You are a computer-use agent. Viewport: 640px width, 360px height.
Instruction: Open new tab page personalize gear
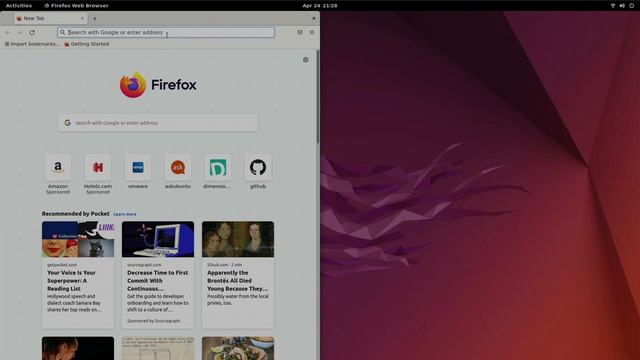pyautogui.click(x=306, y=60)
